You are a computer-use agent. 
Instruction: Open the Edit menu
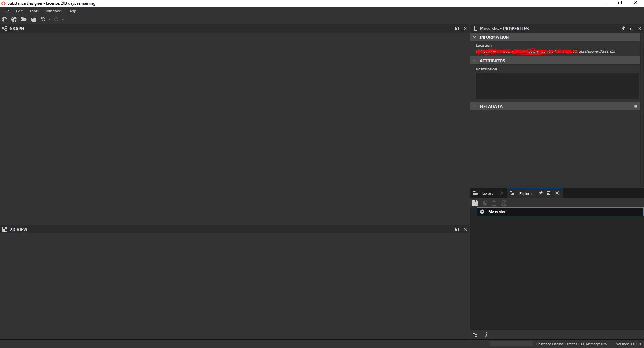pyautogui.click(x=19, y=11)
